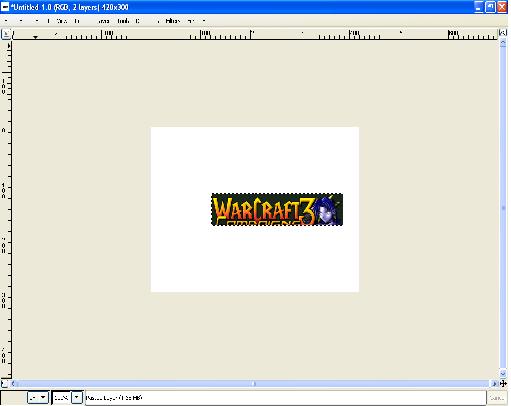
Task: Click the vertical scrollbar down arrow
Action: [503, 374]
